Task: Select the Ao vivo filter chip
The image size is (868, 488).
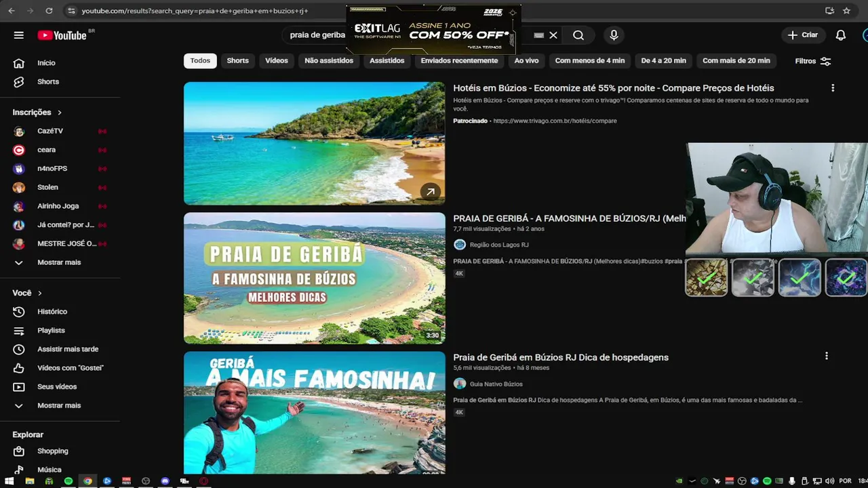Action: (x=526, y=61)
